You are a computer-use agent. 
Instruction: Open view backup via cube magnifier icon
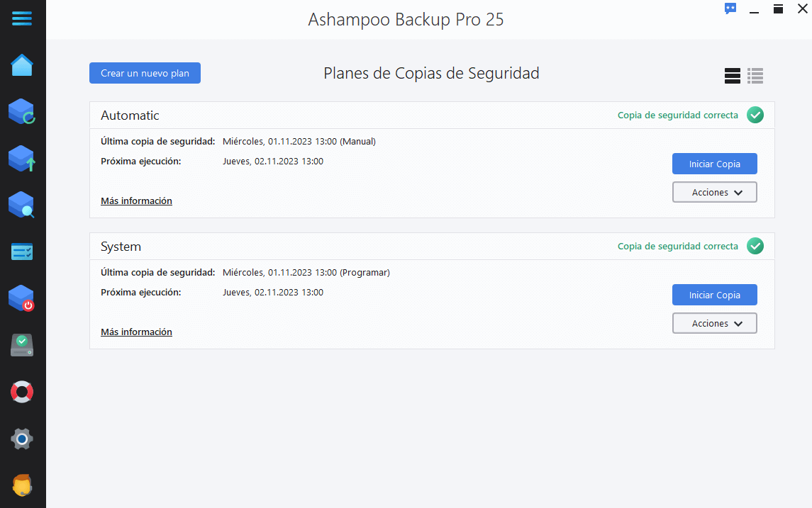22,205
